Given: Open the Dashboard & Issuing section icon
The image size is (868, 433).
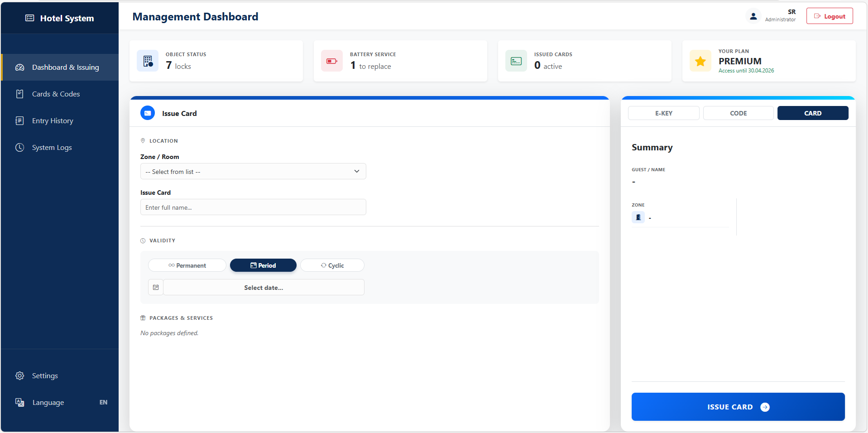Looking at the screenshot, I should [x=19, y=67].
